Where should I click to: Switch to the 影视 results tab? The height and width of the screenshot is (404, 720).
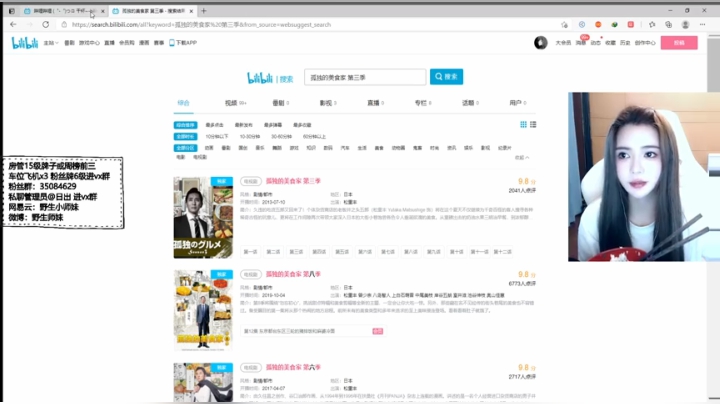[328, 103]
